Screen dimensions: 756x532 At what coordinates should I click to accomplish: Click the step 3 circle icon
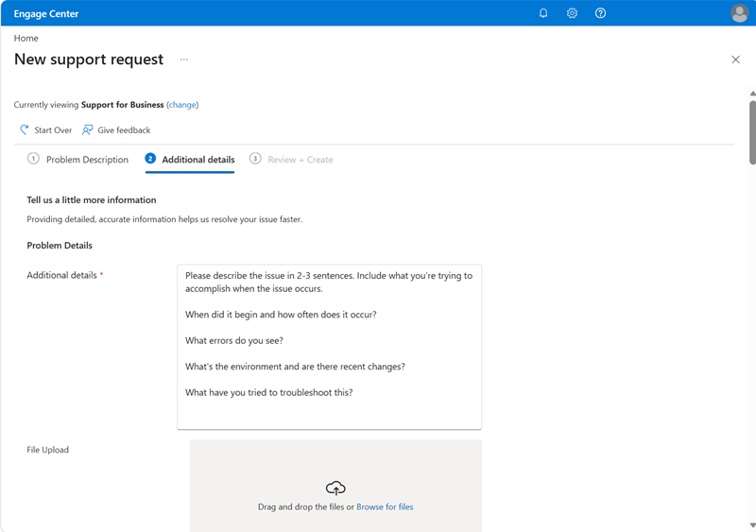click(255, 159)
